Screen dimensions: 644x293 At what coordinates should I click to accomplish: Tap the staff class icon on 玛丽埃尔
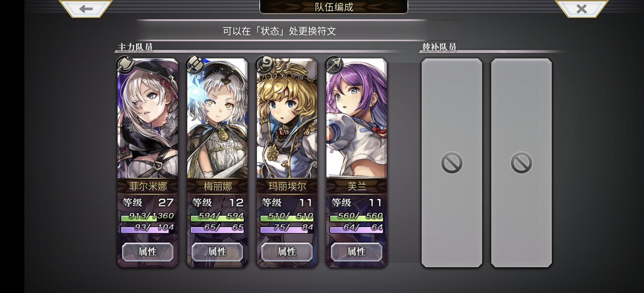265,65
